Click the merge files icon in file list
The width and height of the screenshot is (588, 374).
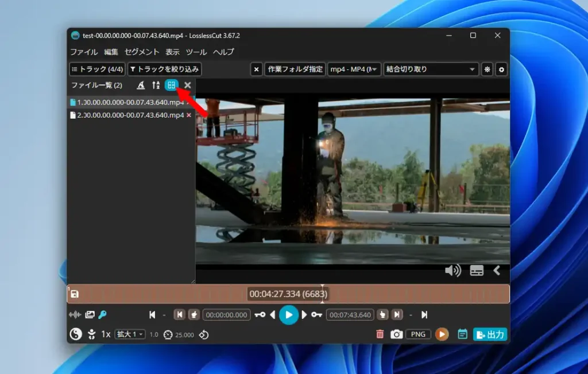(171, 85)
